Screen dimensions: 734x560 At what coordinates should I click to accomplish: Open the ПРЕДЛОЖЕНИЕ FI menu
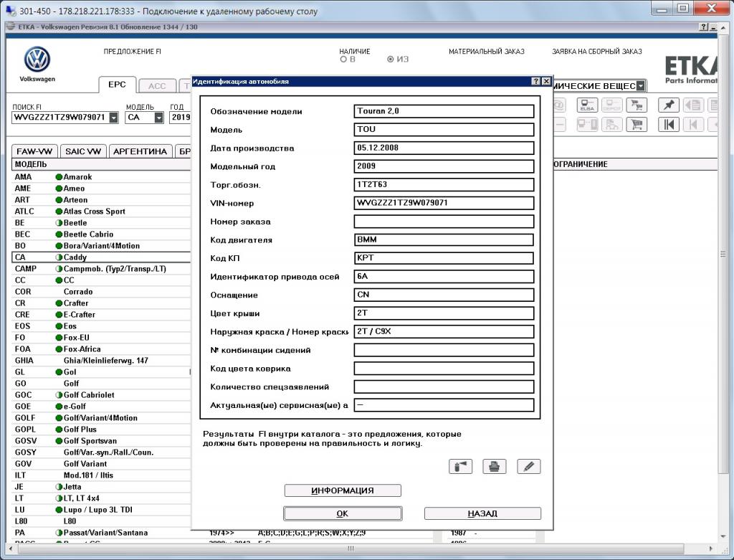point(133,52)
